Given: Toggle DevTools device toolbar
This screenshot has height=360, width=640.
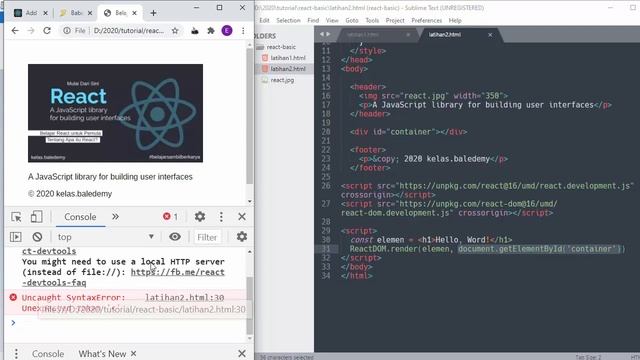Looking at the screenshot, I should click(x=36, y=217).
